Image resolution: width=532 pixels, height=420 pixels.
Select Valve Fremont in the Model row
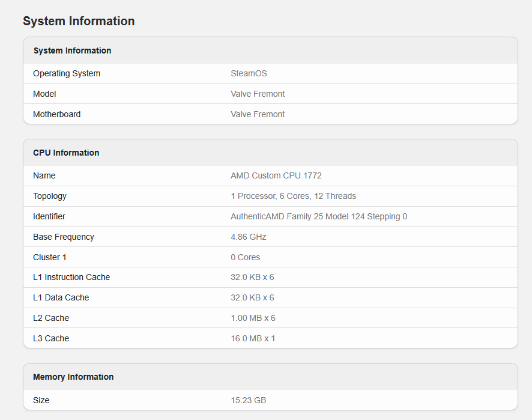(x=258, y=94)
